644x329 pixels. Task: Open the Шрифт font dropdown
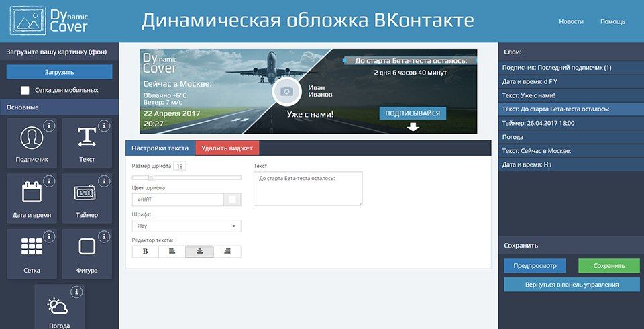(x=186, y=226)
